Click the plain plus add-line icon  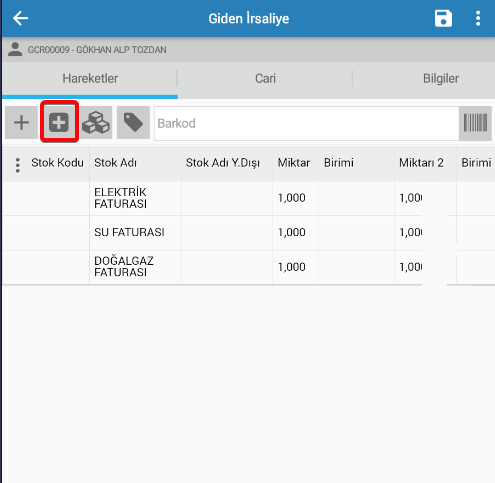21,123
